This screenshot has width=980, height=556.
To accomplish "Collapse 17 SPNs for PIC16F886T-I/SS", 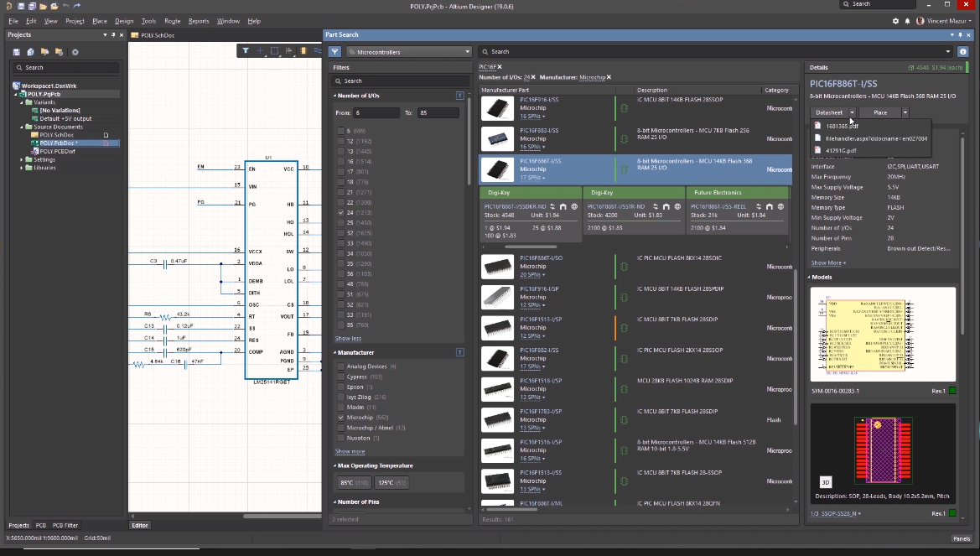I will [x=532, y=178].
